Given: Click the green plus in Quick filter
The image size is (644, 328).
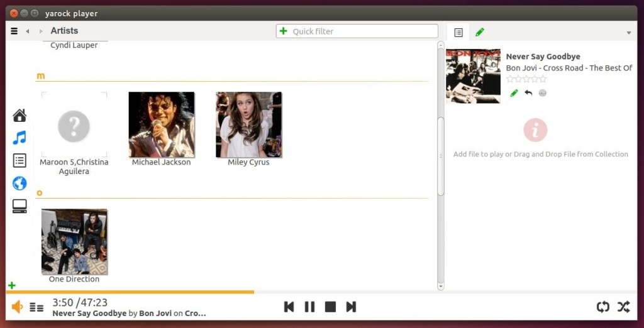Looking at the screenshot, I should [283, 31].
